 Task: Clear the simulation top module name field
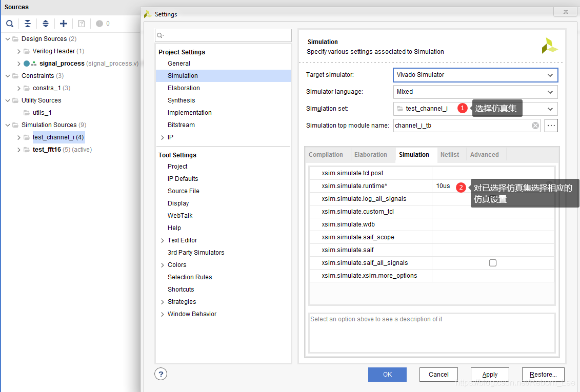tap(535, 126)
